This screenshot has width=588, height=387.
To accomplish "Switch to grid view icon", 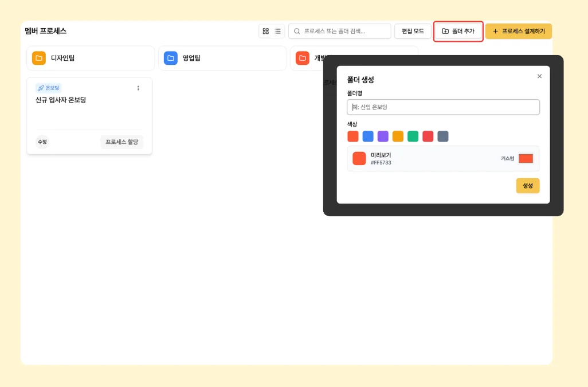I will click(265, 31).
